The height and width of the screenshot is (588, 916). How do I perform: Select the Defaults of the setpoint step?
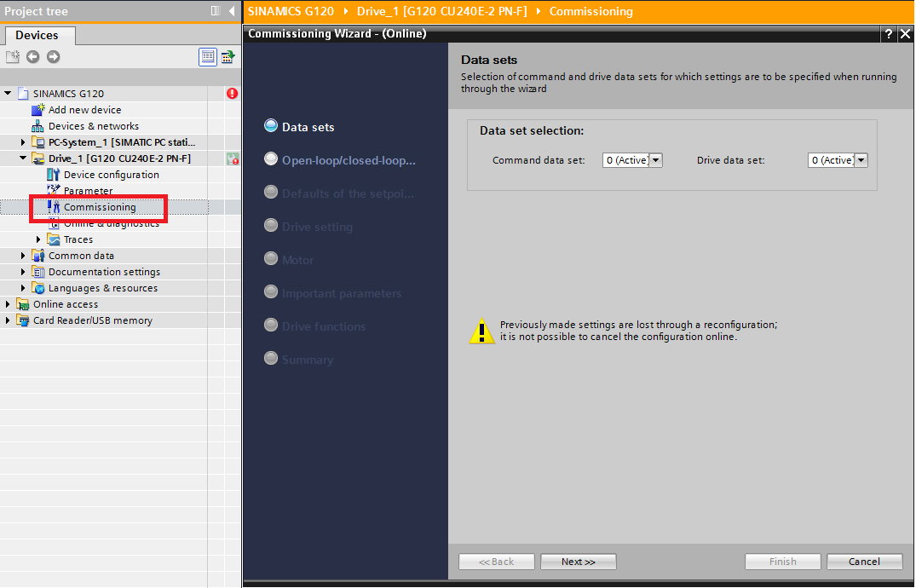(x=339, y=193)
